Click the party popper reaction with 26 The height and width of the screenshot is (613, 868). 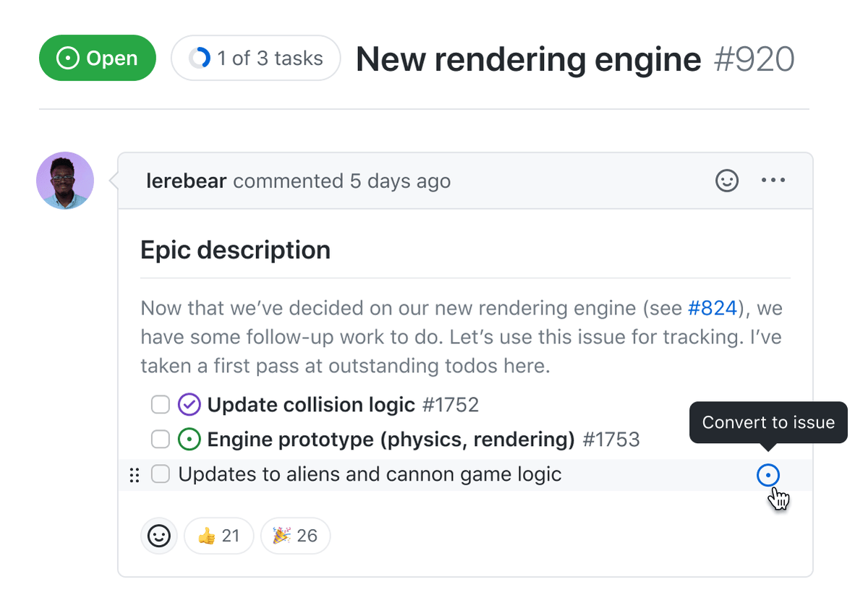pyautogui.click(x=295, y=536)
